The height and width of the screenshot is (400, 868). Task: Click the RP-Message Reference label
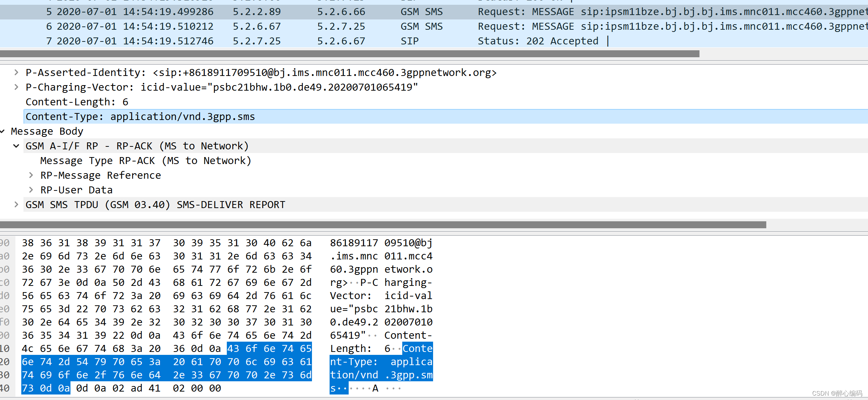(101, 175)
